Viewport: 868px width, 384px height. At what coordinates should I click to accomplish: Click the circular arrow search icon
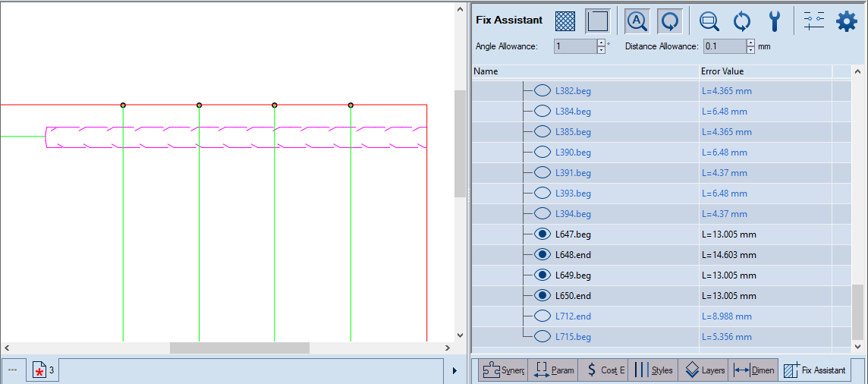[669, 21]
